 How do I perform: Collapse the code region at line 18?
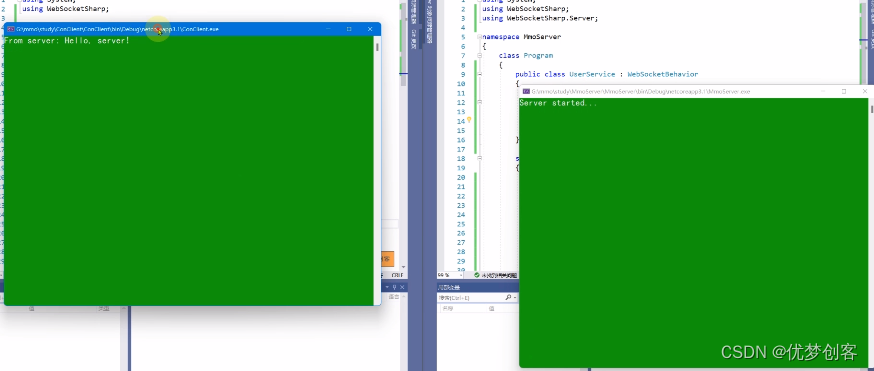479,158
